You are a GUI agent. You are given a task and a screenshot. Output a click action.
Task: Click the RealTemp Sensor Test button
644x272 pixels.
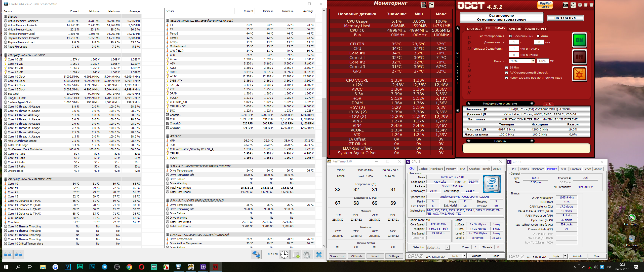(x=337, y=256)
